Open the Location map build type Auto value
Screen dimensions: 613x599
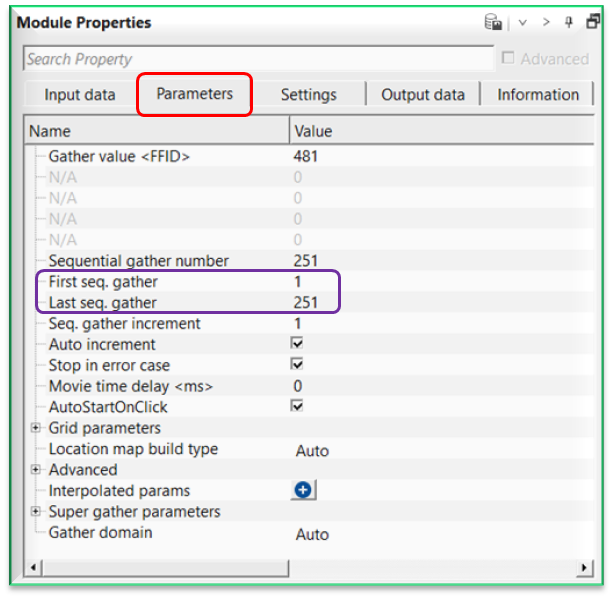pyautogui.click(x=312, y=450)
